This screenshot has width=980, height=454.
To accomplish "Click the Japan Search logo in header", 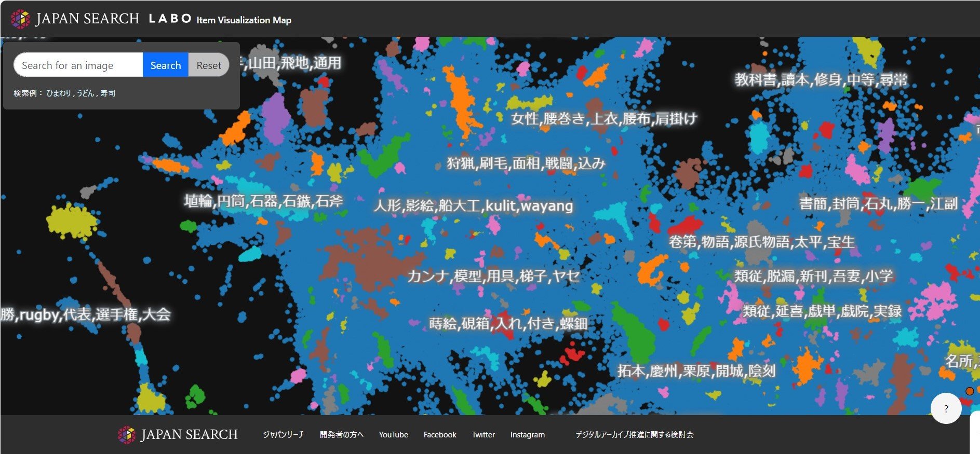I will (75, 19).
